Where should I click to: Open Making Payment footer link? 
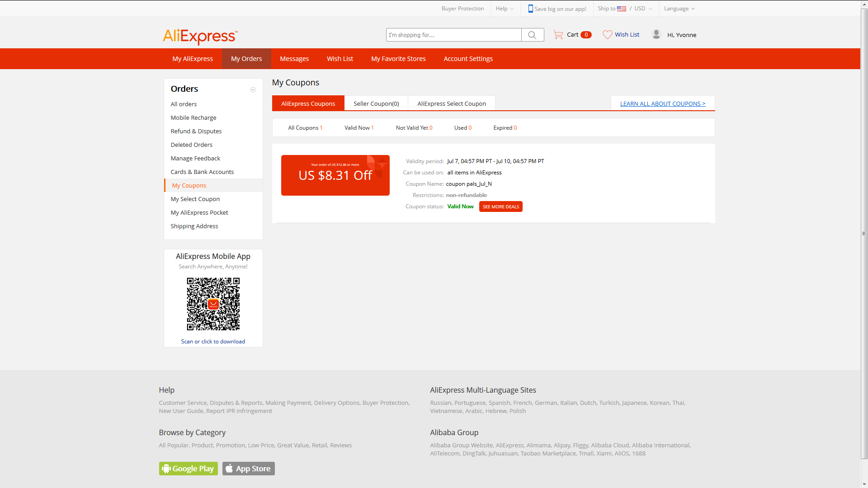pyautogui.click(x=288, y=403)
